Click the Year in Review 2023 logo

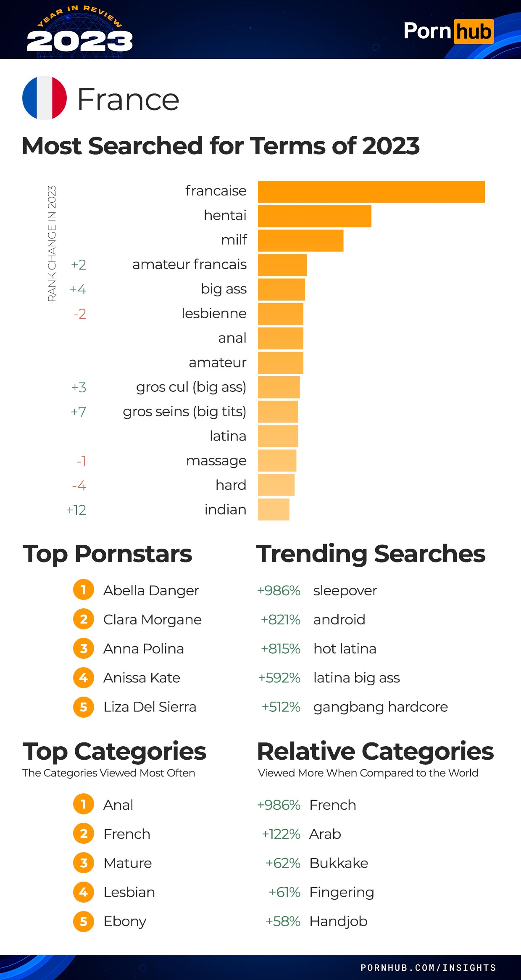(x=80, y=30)
